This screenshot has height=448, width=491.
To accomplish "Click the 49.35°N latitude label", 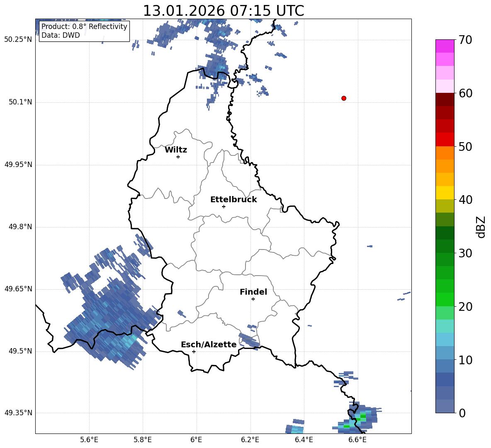I will coord(18,413).
